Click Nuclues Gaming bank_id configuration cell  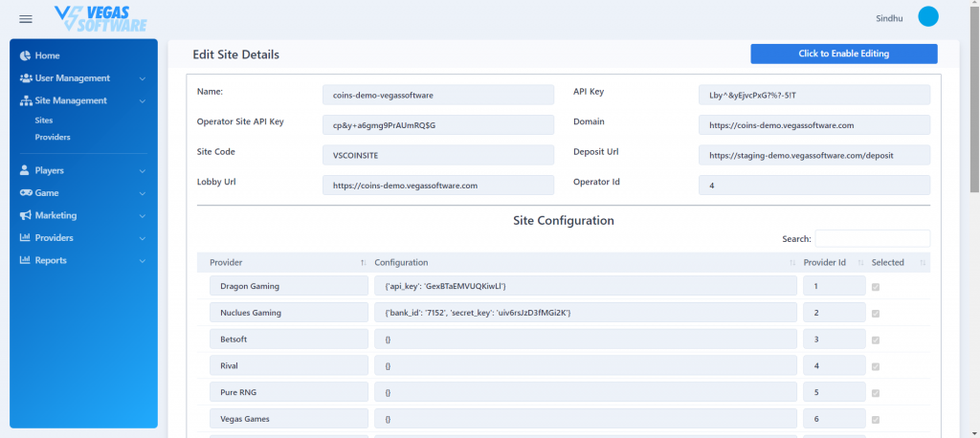(586, 313)
